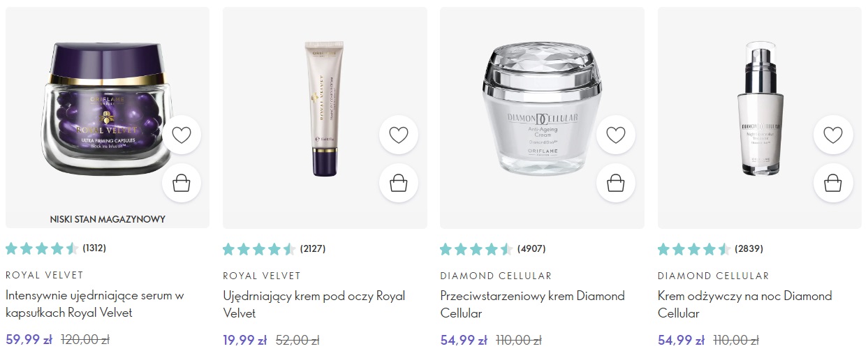Add Royal Velvet capsules serum to wishlist
The height and width of the screenshot is (358, 868).
click(x=182, y=135)
